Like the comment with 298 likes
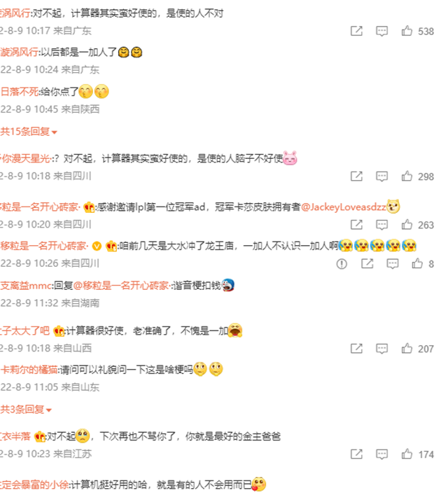 click(407, 176)
